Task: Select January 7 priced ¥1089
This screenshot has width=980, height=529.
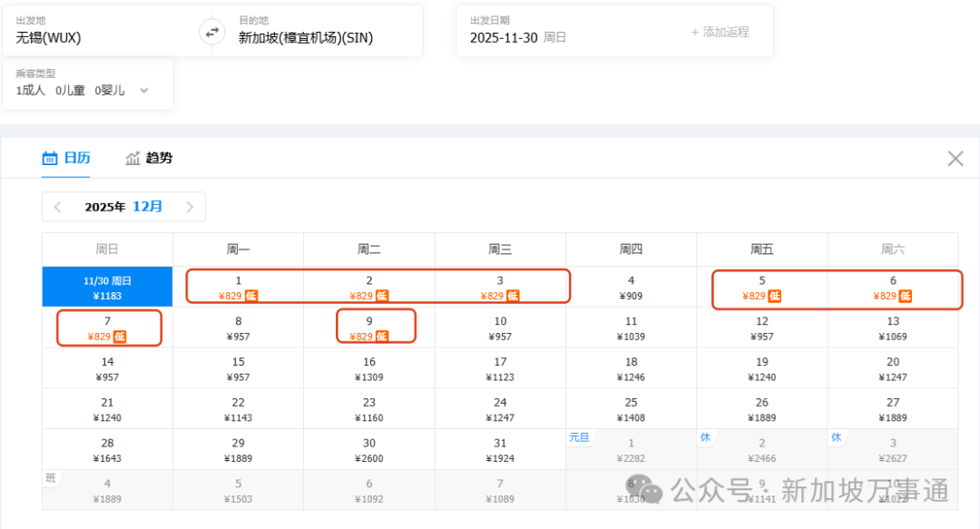Action: click(x=500, y=490)
